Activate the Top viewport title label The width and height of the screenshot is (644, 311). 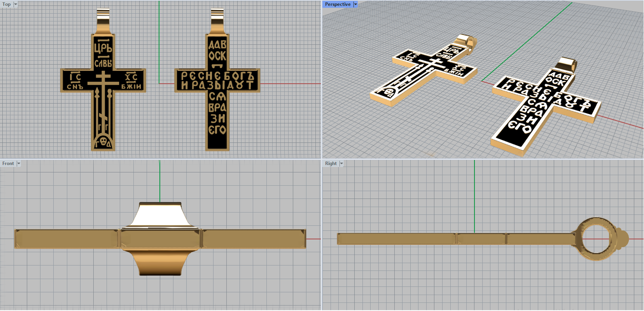[6, 4]
